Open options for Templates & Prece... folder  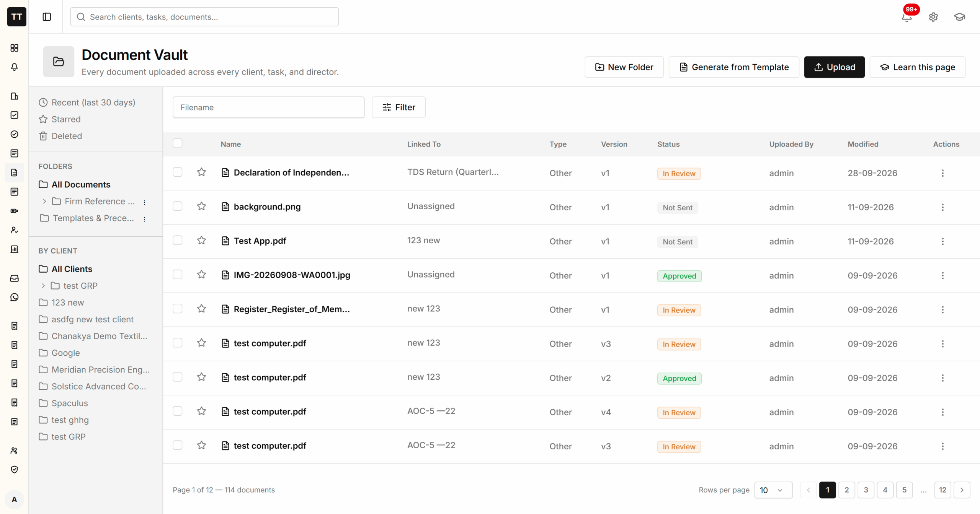[x=144, y=219]
